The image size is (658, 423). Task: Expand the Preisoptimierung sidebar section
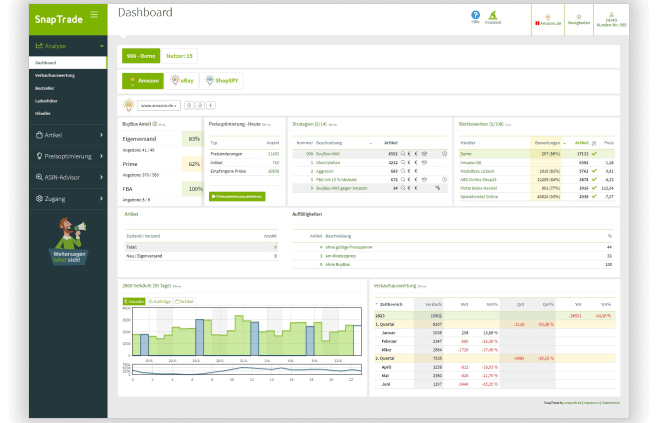tap(68, 156)
